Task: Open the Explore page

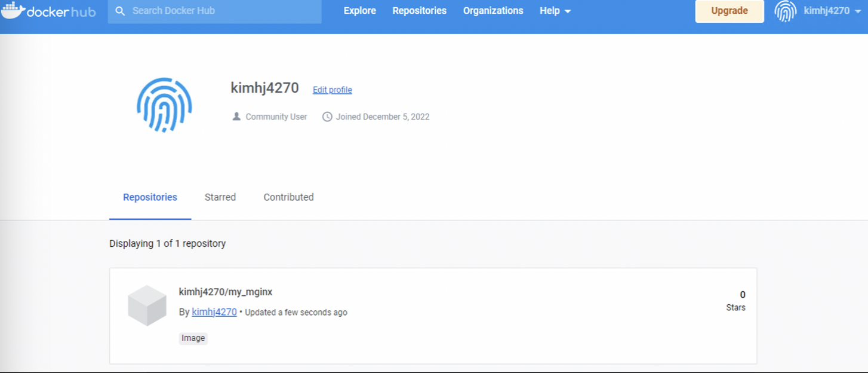Action: click(360, 11)
